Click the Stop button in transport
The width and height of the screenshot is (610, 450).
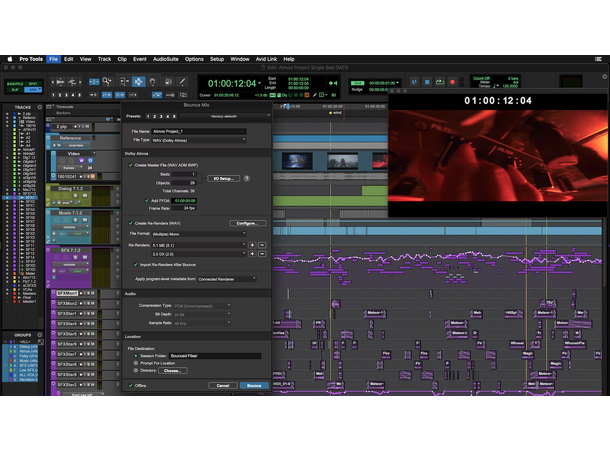[x=427, y=82]
